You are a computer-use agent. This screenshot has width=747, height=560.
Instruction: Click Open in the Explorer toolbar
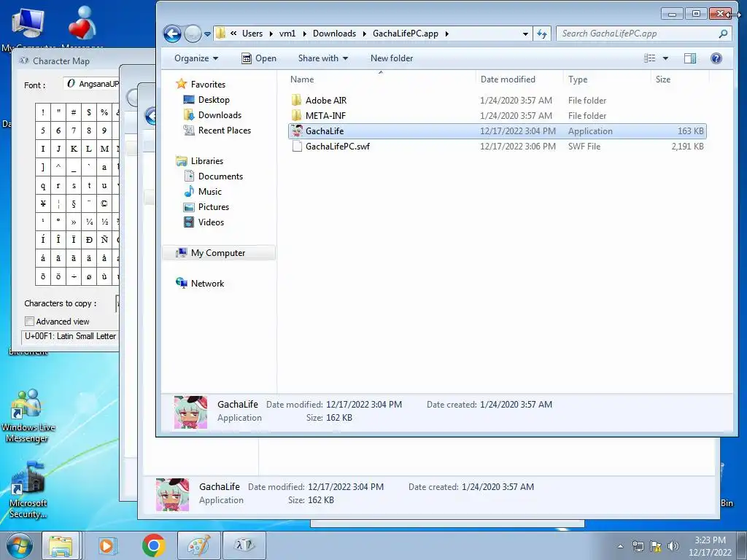pyautogui.click(x=259, y=58)
